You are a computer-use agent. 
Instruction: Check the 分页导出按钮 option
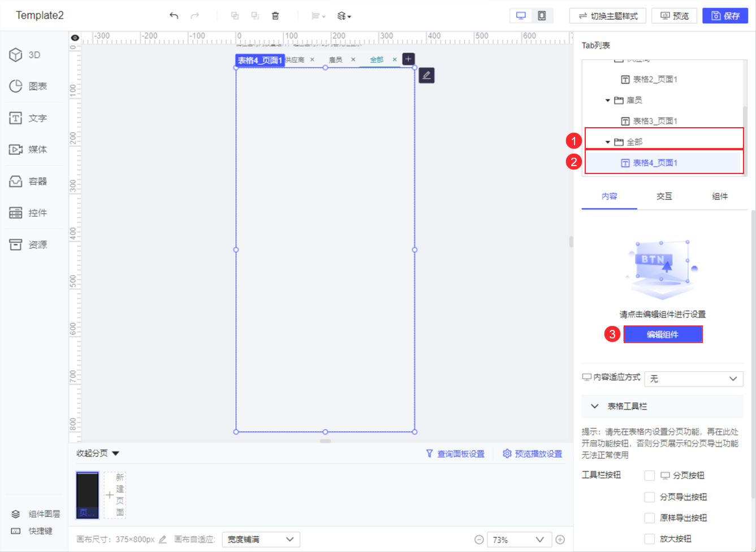[x=649, y=497]
